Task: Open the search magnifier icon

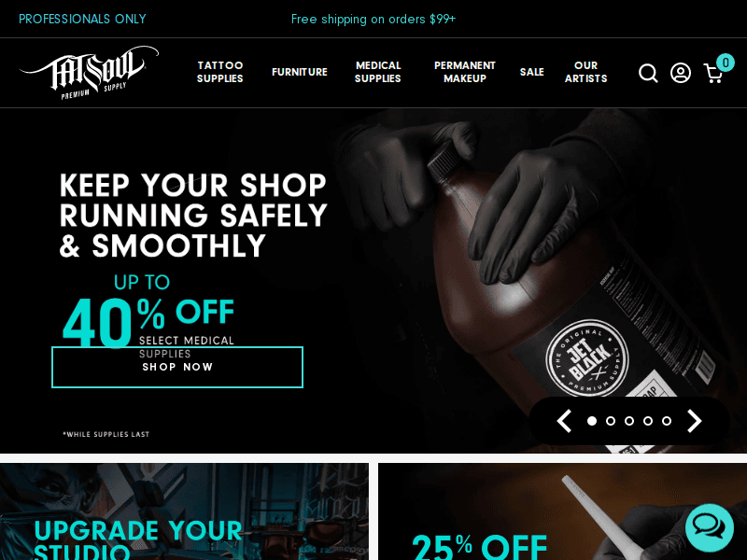Action: (x=648, y=74)
